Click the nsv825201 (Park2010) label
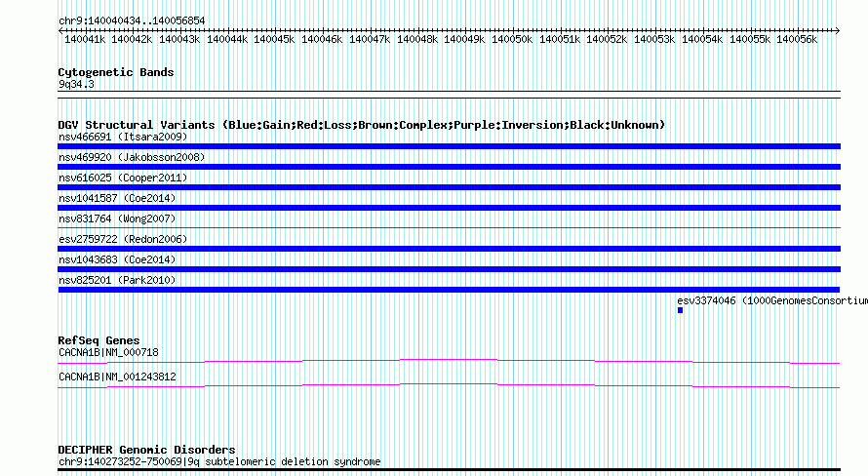The image size is (868, 476). coord(117,280)
